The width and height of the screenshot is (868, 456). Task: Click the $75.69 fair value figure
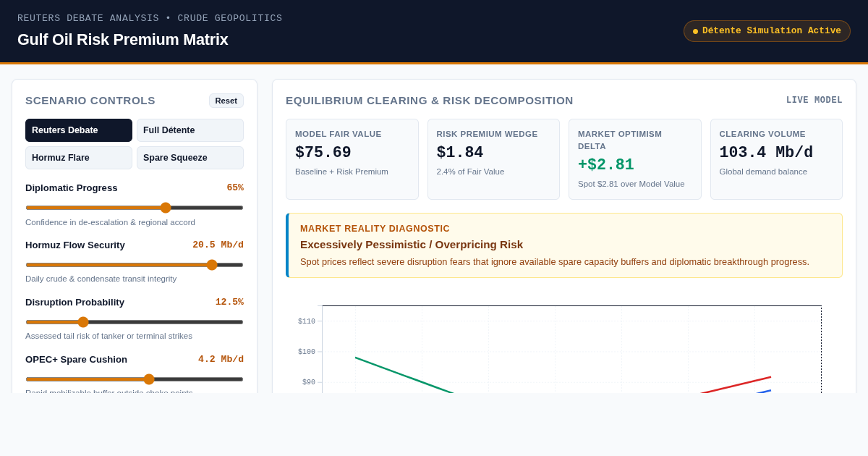point(323,153)
